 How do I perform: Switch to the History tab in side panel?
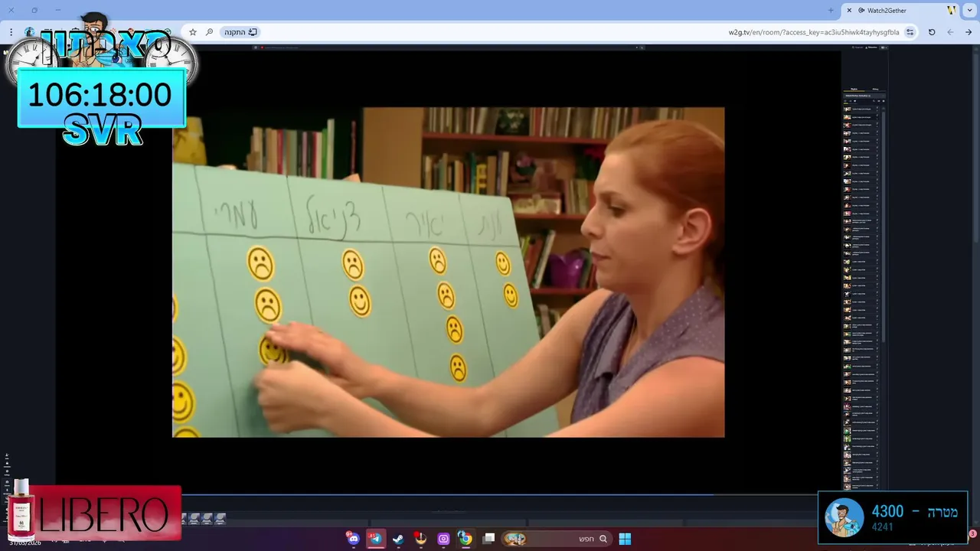tap(875, 89)
